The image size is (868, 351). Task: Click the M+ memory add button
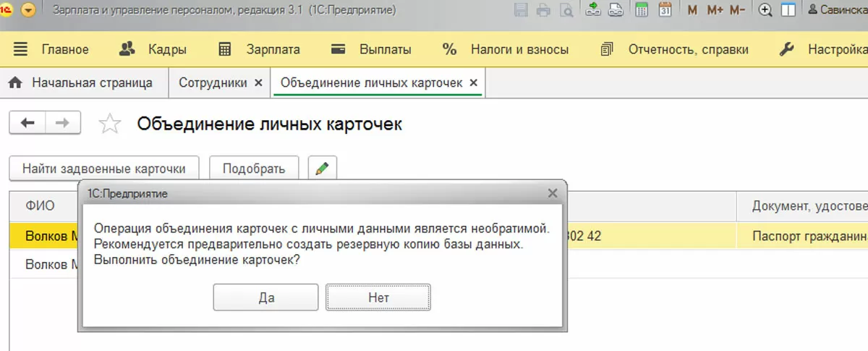(715, 10)
